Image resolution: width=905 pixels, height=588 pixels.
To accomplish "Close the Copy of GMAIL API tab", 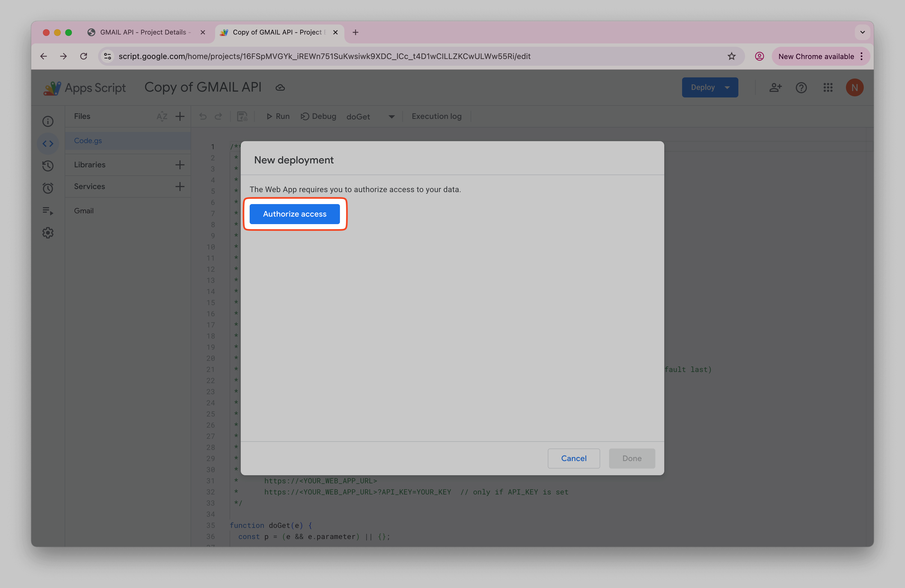I will (335, 32).
